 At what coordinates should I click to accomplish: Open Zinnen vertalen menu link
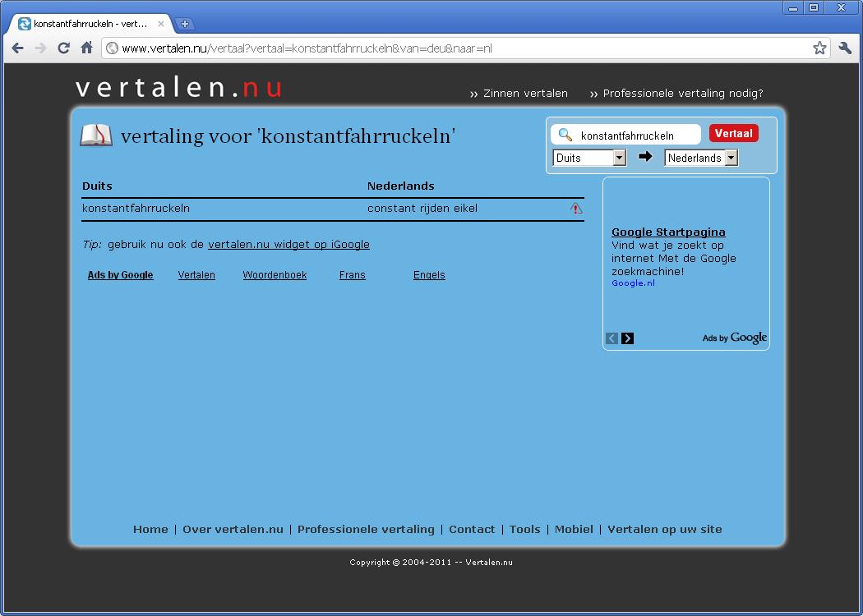pyautogui.click(x=519, y=94)
